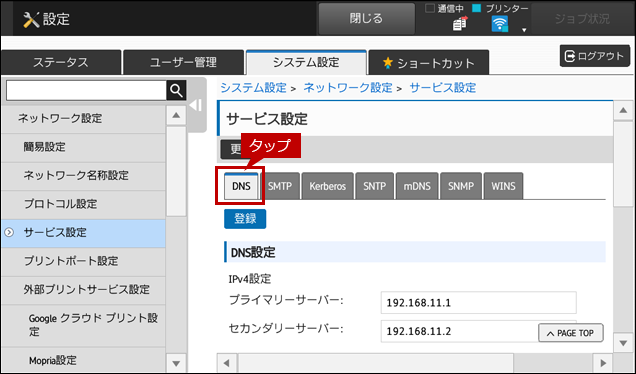
Task: Click the communication status document icon
Action: [x=460, y=24]
